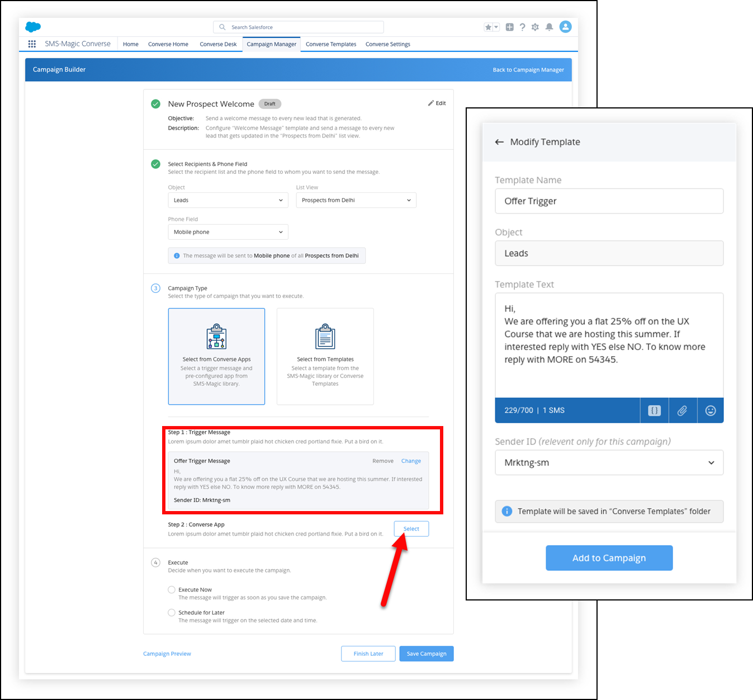Image resolution: width=753 pixels, height=700 pixels.
Task: Click Remove on Offer Trigger Message
Action: click(x=383, y=461)
